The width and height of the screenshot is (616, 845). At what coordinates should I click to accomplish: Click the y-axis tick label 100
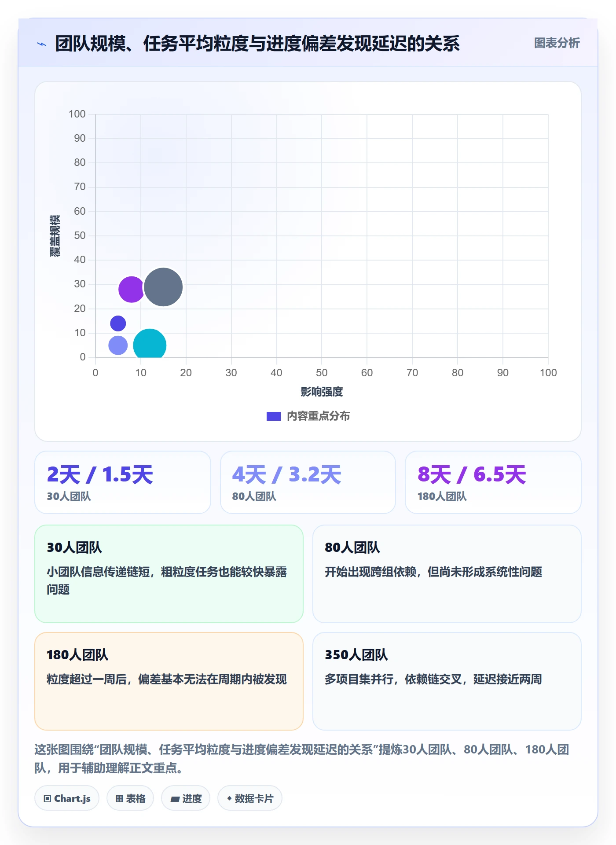[77, 114]
